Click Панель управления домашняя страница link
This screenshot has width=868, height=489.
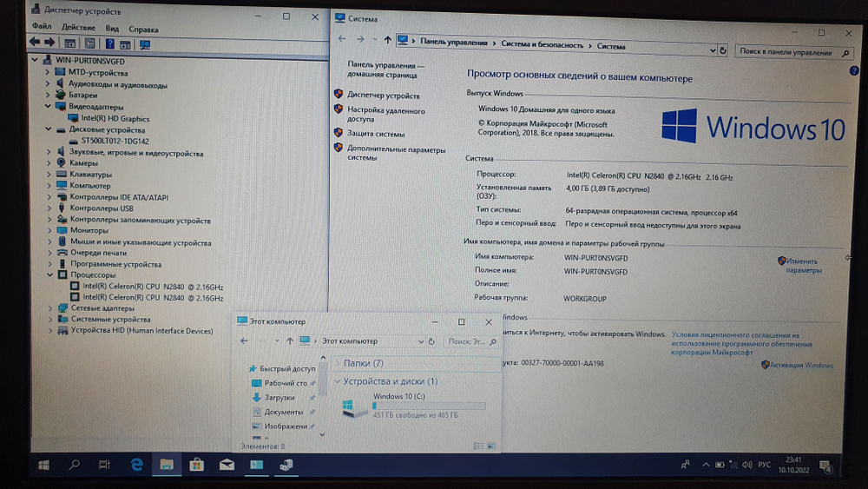tap(385, 69)
